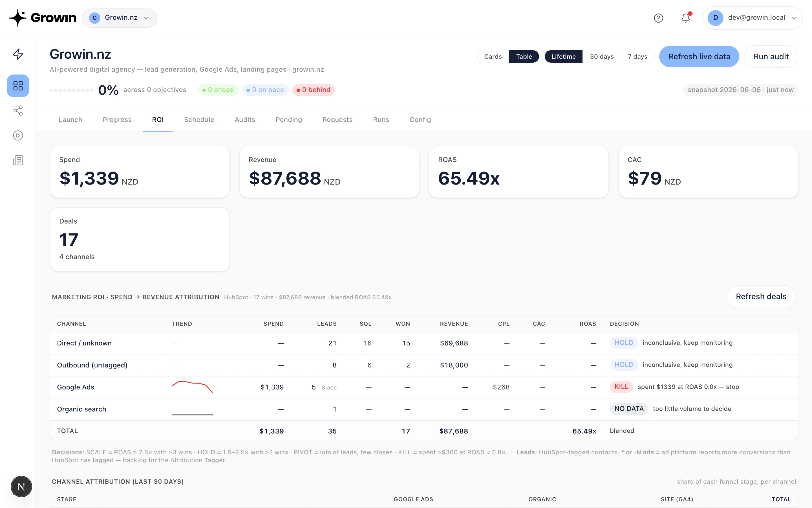This screenshot has width=812, height=508.
Task: Click the ROAS column header
Action: (588, 323)
